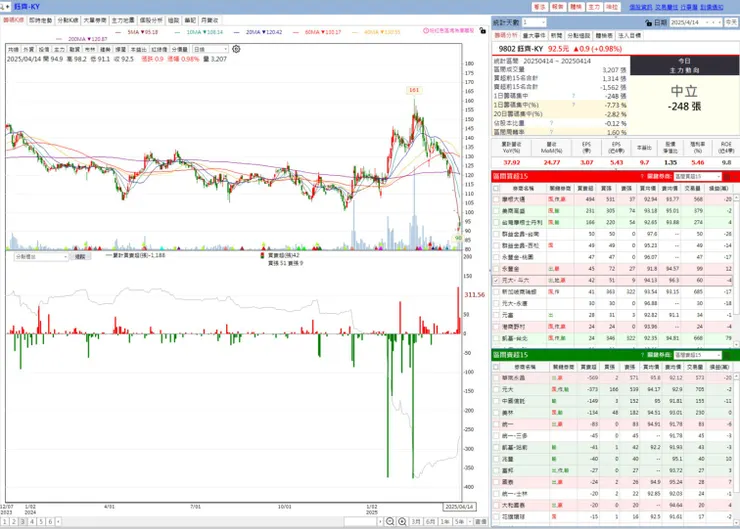Screen dimensions: 740x529
Task: Click layout number 1 button at bottom
Action: pyautogui.click(x=4, y=521)
